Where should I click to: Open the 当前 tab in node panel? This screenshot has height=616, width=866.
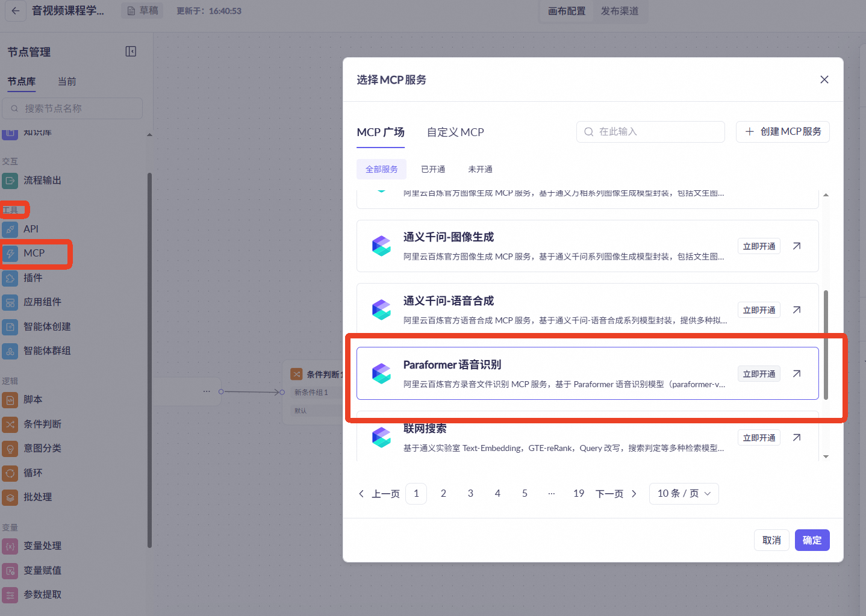(x=67, y=81)
